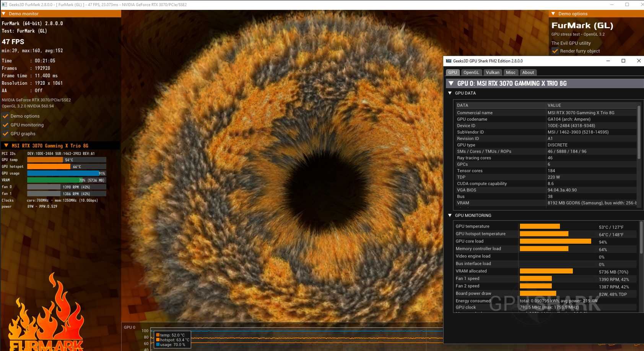The height and width of the screenshot is (351, 644).
Task: Click the GPU temp 54°C bar
Action: (67, 160)
